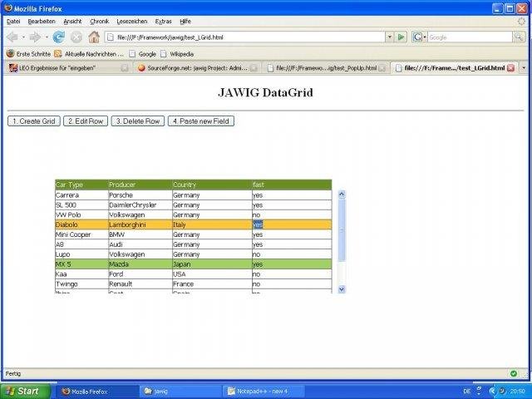Click the 1. Create Grid button
Image resolution: width=532 pixels, height=399 pixels.
tap(34, 121)
